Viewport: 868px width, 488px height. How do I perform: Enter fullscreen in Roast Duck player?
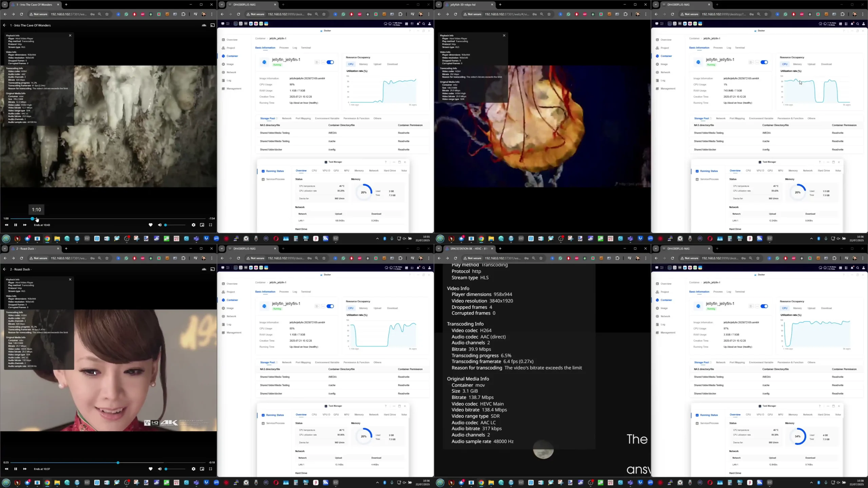(211, 469)
